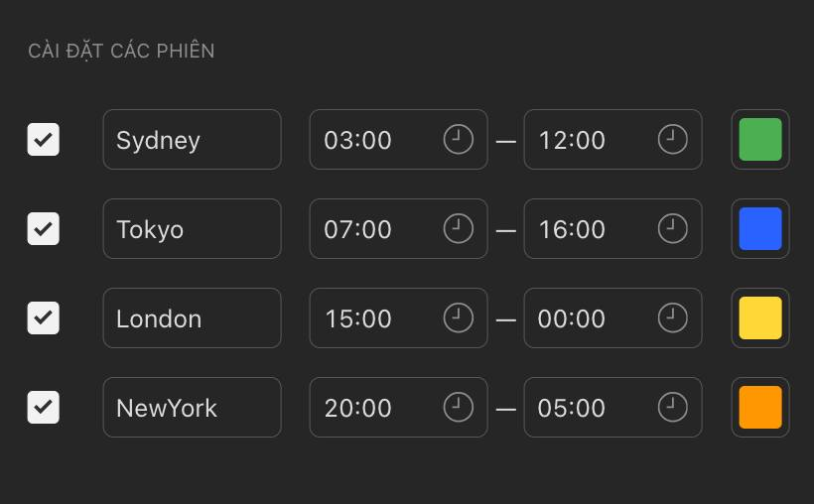The width and height of the screenshot is (814, 504).
Task: Open clock picker for NewYork start time
Action: coord(459,407)
